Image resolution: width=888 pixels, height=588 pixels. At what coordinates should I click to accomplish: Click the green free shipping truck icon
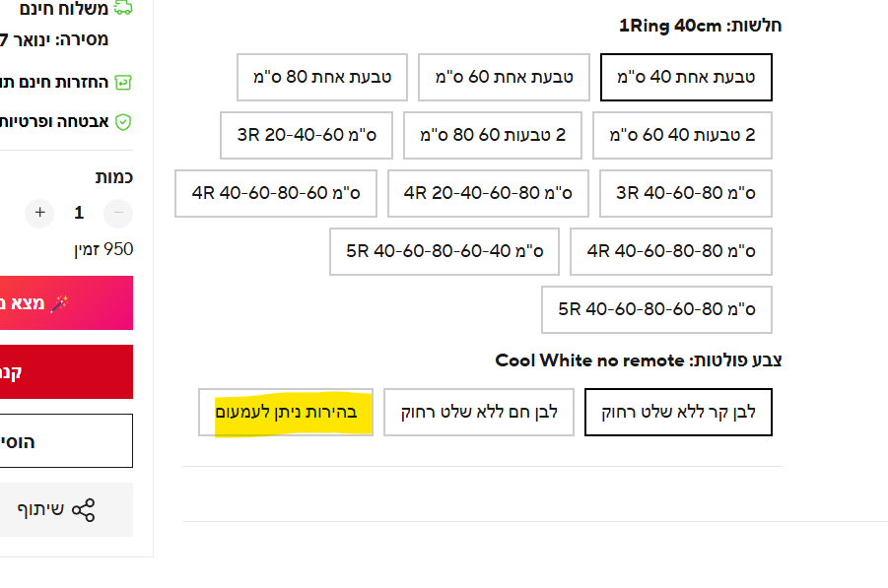pos(123,8)
